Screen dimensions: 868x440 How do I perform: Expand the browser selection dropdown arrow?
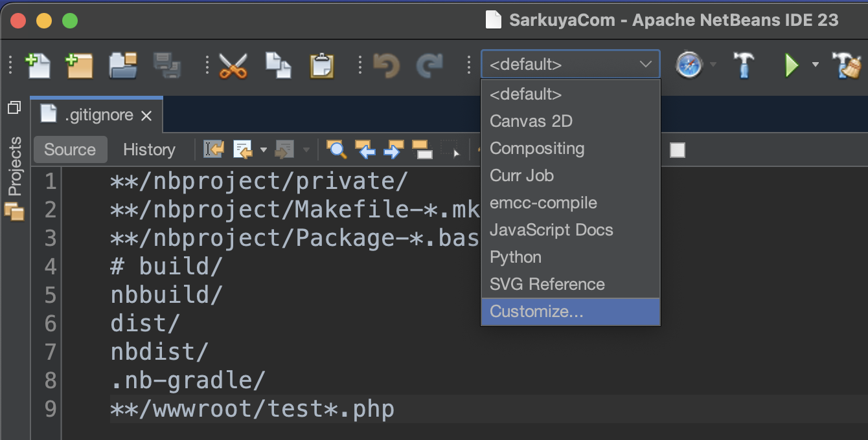pos(713,65)
